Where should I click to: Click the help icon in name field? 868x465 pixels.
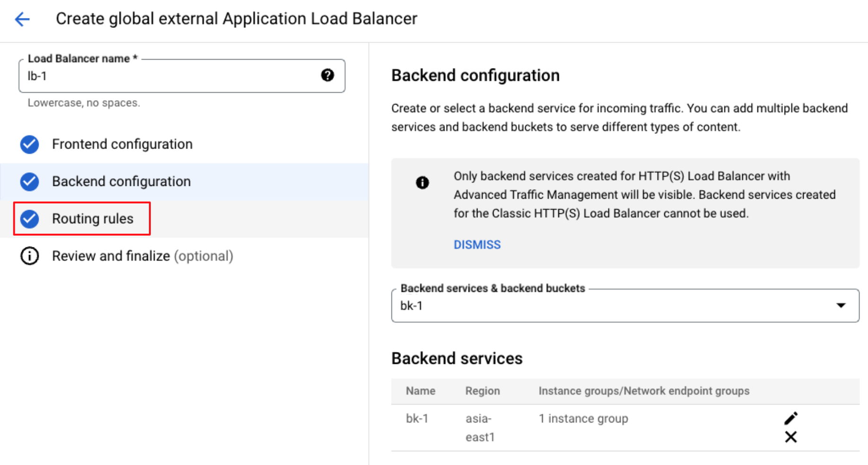click(x=327, y=75)
